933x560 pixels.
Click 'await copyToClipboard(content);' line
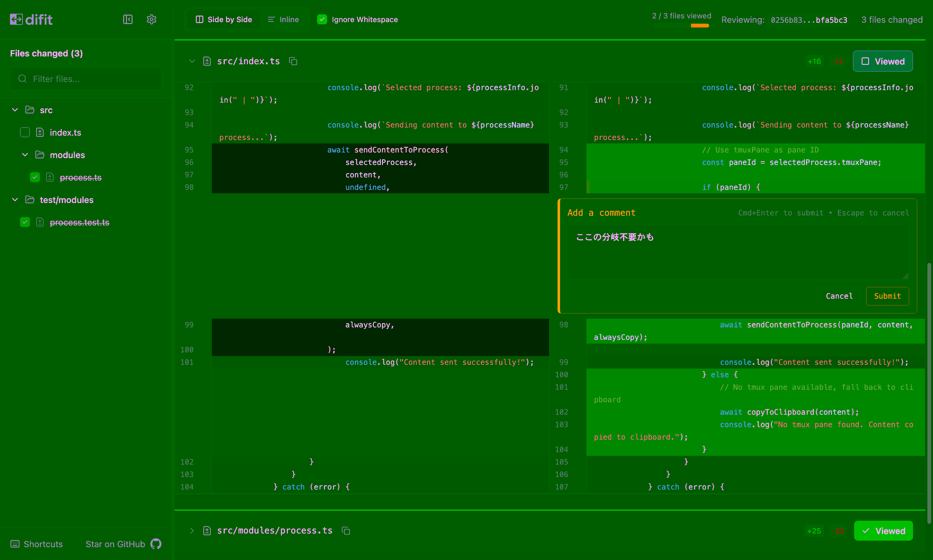click(789, 412)
